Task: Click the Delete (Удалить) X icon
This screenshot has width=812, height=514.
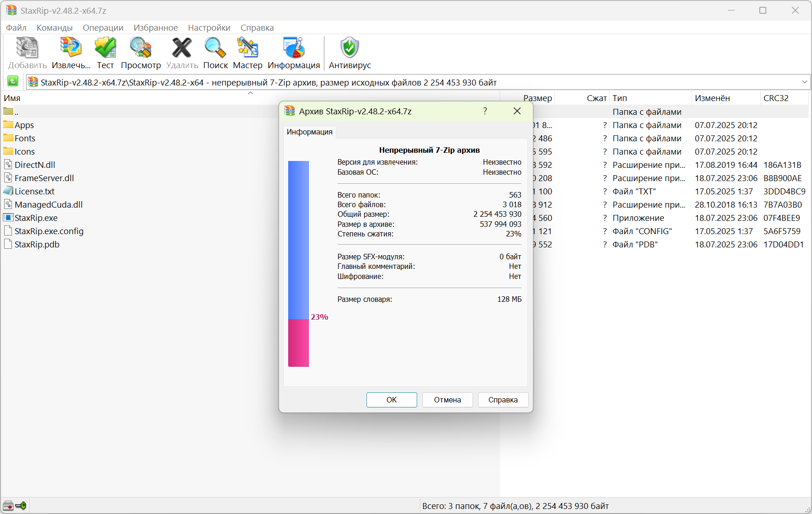Action: (182, 48)
